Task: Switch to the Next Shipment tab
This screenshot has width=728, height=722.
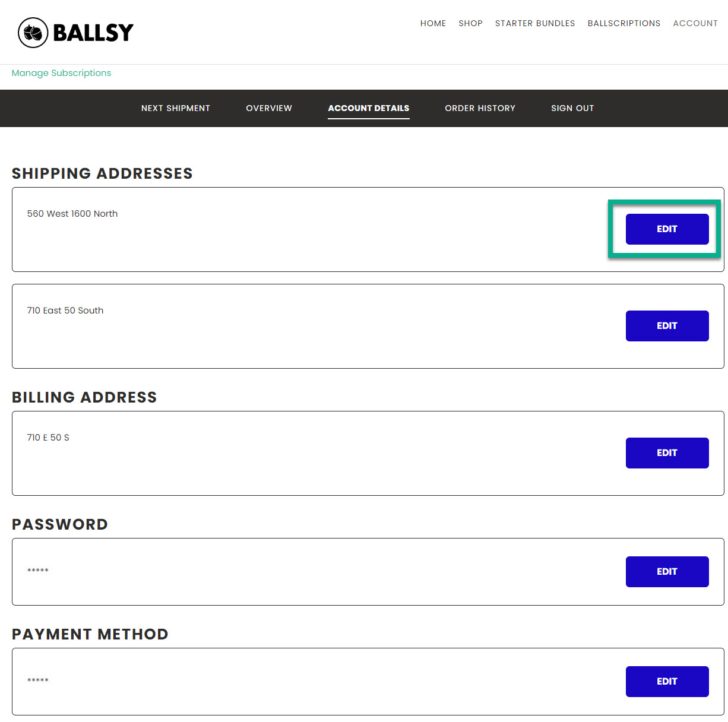Action: (176, 108)
